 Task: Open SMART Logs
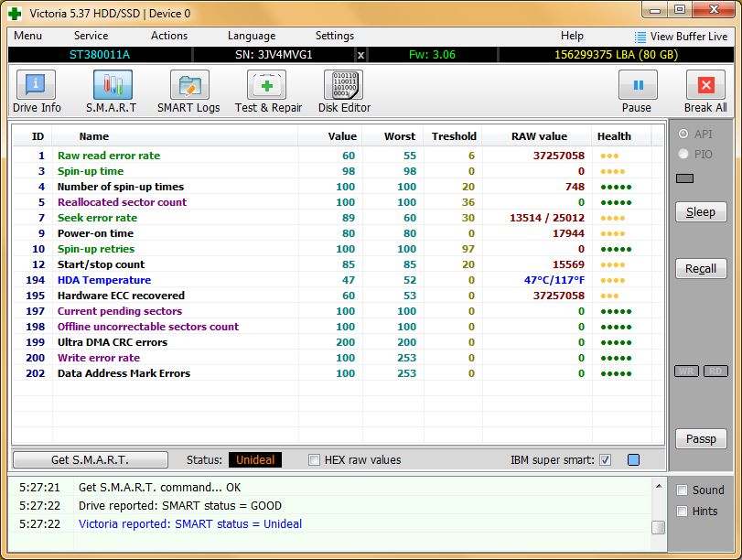click(x=188, y=92)
